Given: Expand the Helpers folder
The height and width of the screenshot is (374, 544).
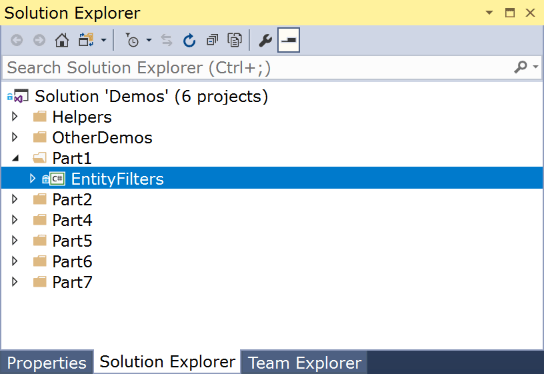Looking at the screenshot, I should click(x=15, y=117).
